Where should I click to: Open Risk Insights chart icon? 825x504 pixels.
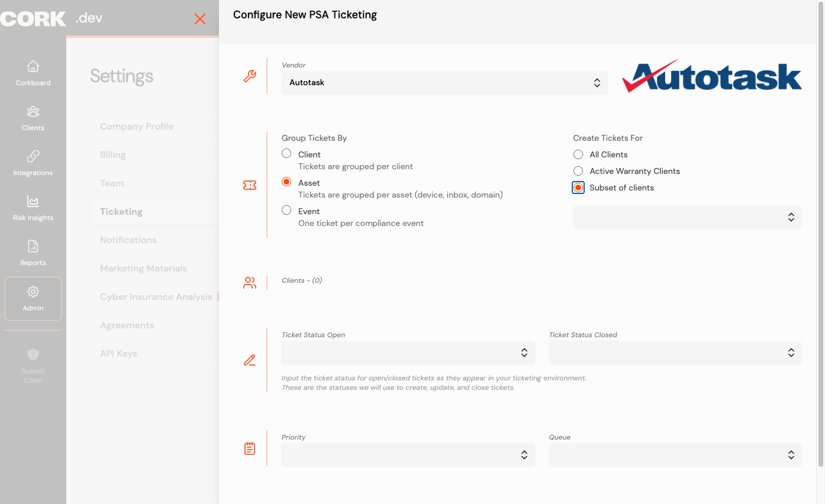pyautogui.click(x=33, y=201)
